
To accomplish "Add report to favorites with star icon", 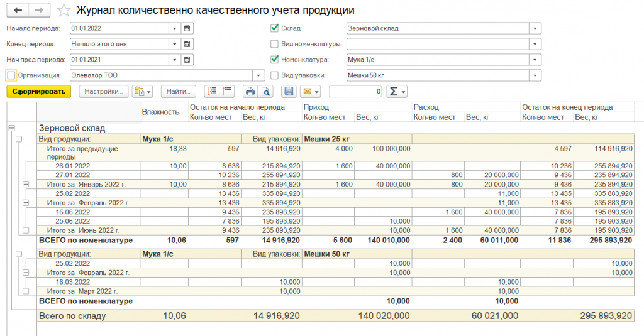I will point(64,11).
